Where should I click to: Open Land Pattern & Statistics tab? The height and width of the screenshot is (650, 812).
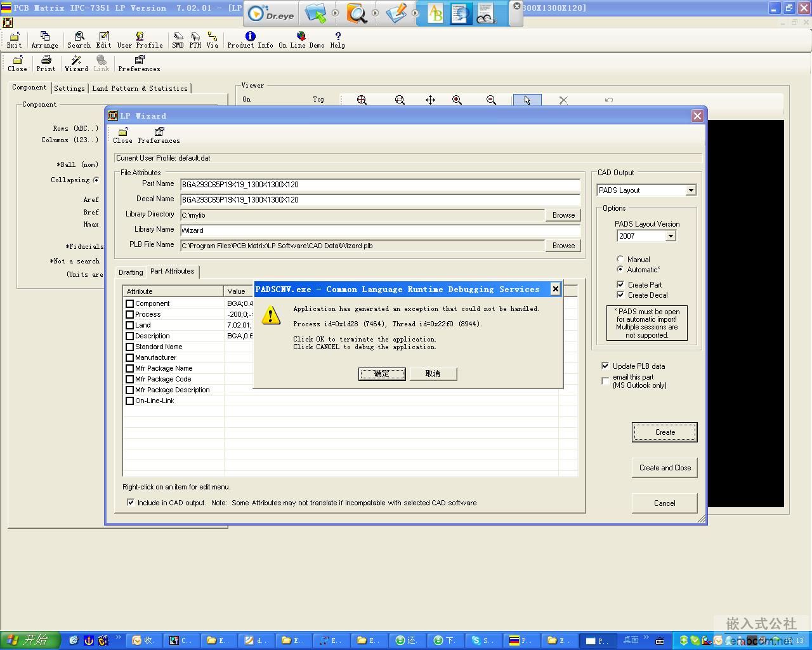tap(140, 88)
